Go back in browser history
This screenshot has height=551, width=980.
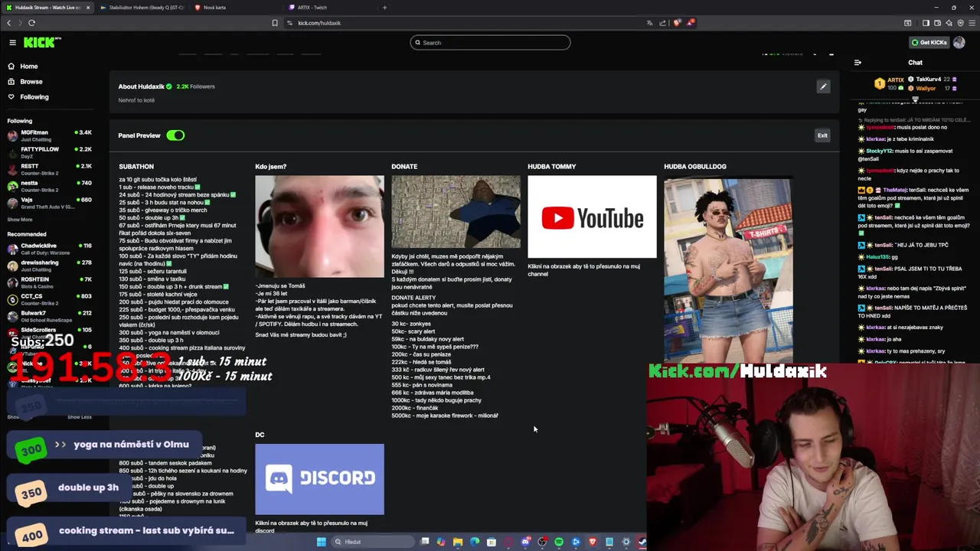(x=9, y=23)
